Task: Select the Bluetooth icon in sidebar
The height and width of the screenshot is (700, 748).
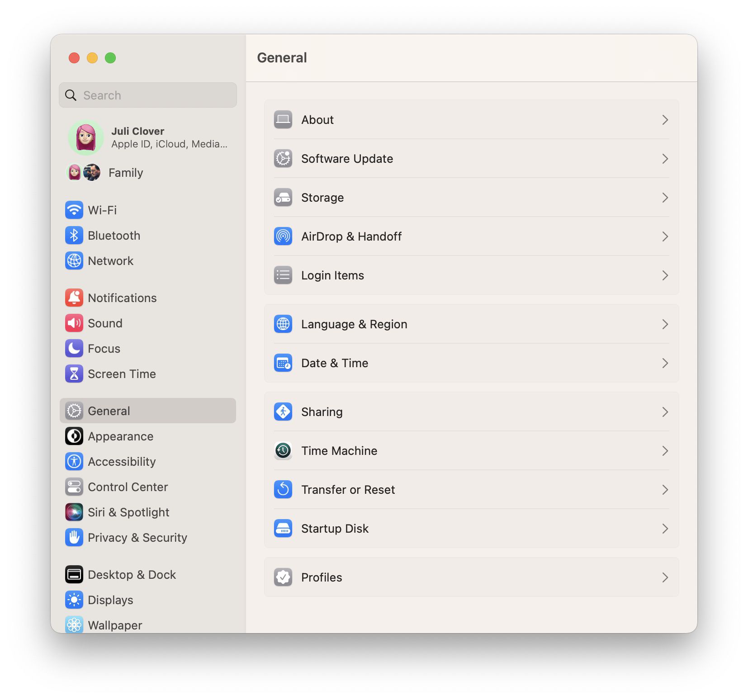Action: coord(74,235)
